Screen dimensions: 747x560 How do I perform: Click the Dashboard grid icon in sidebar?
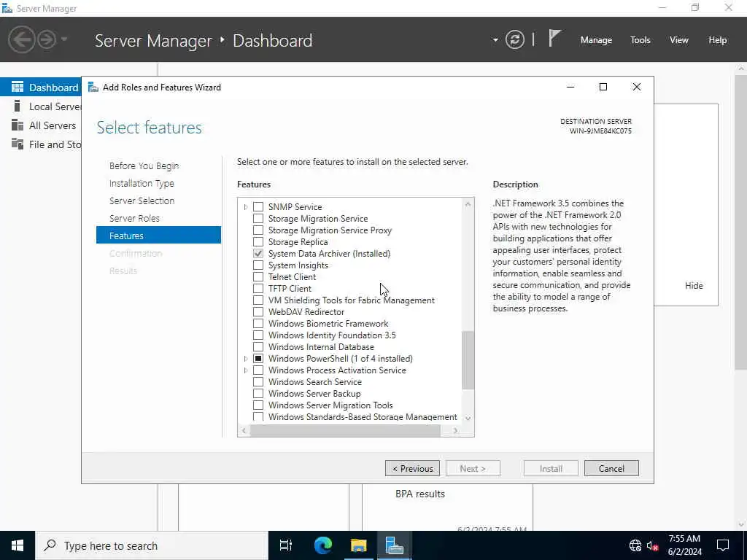pyautogui.click(x=18, y=87)
